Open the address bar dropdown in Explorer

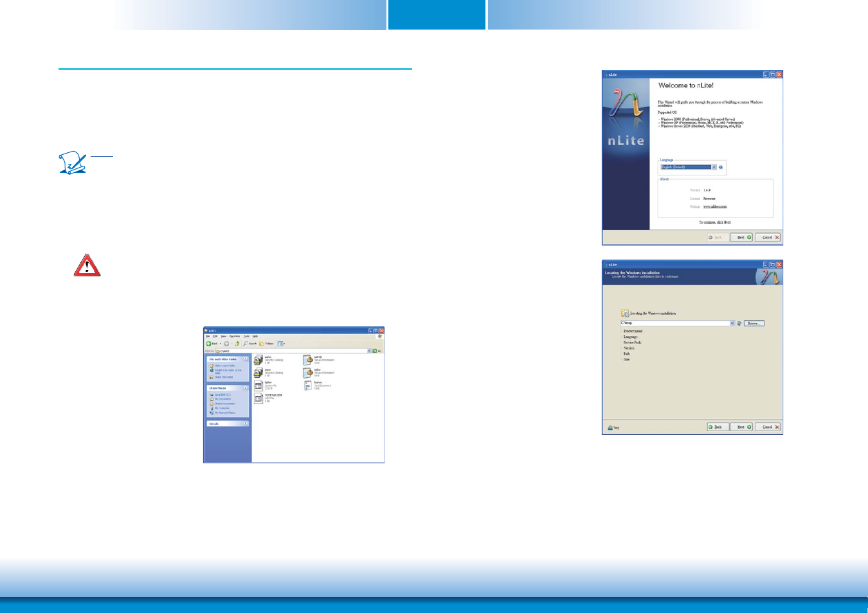coord(369,351)
